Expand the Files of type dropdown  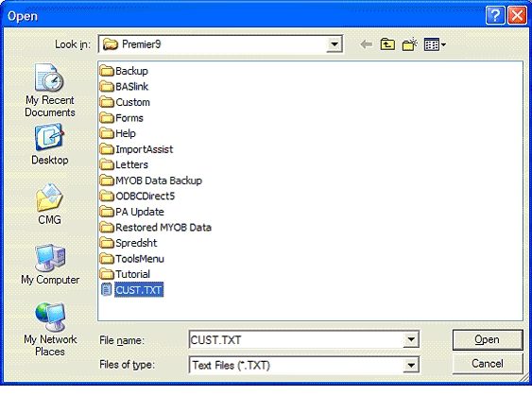411,365
